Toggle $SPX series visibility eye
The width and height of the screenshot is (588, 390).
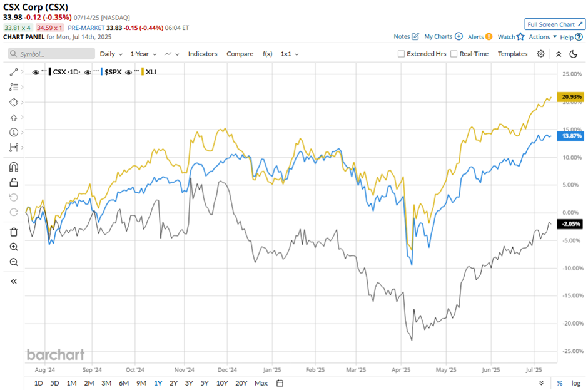(x=88, y=72)
